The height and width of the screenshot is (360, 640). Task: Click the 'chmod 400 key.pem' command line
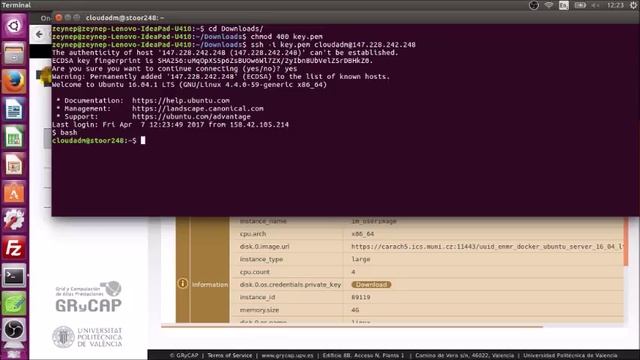coord(287,37)
